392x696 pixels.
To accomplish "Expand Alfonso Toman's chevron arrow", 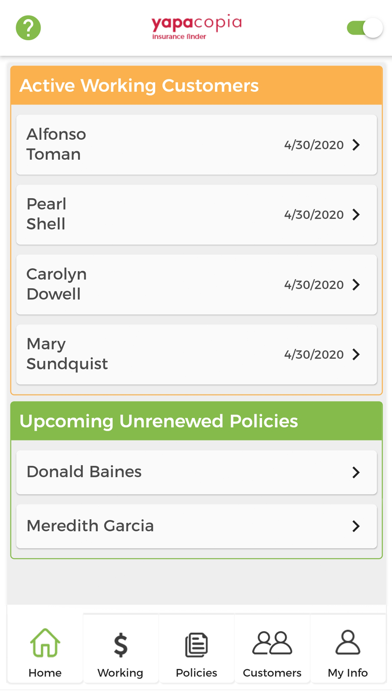I will [x=356, y=145].
